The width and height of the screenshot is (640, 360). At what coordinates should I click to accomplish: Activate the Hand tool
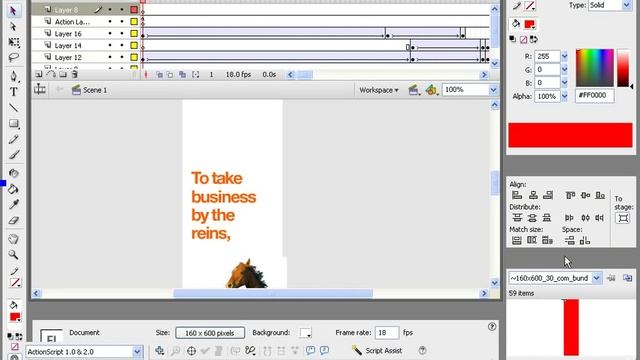pyautogui.click(x=13, y=239)
